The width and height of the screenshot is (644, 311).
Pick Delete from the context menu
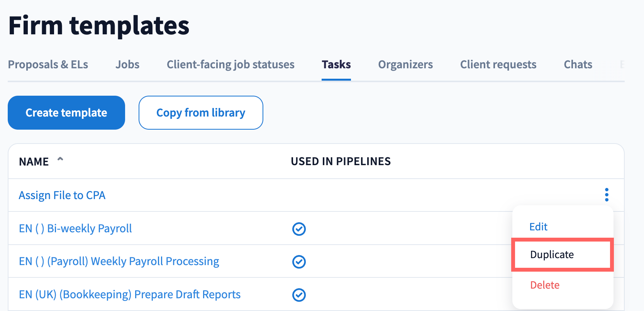click(544, 285)
